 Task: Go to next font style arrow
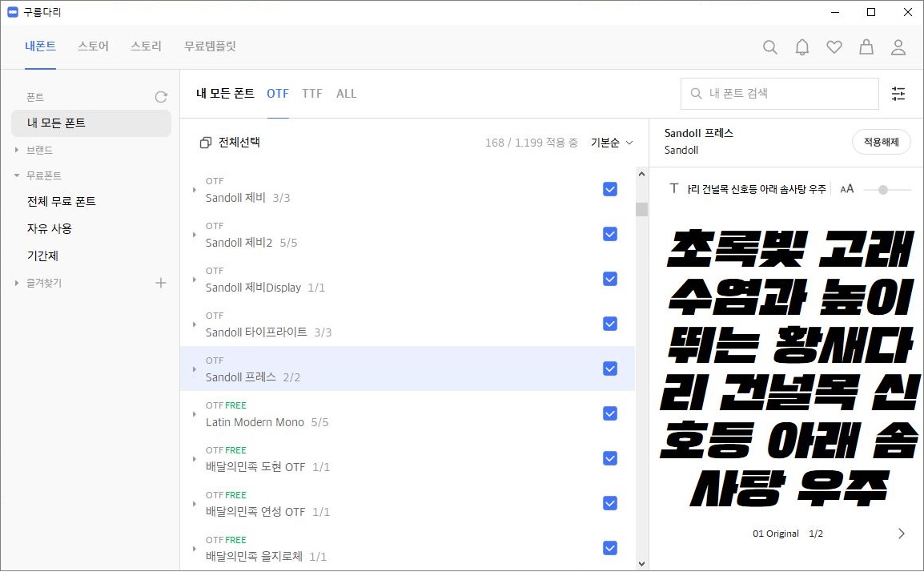[901, 534]
